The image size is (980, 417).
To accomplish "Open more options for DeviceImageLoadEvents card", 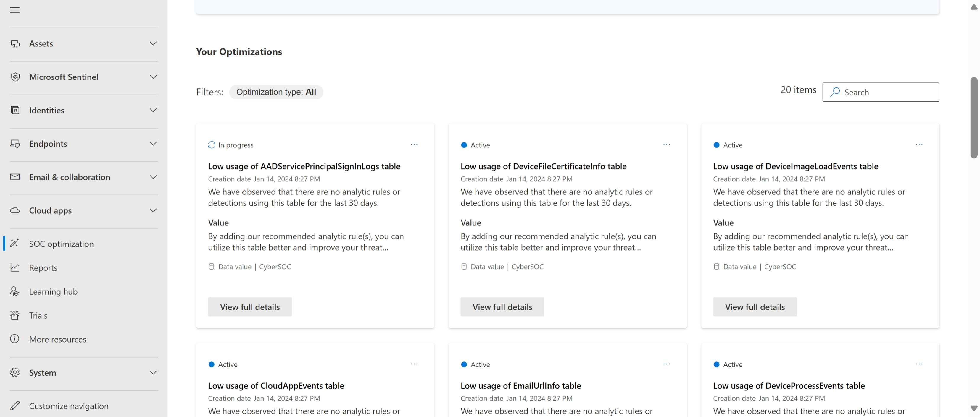I will 919,145.
